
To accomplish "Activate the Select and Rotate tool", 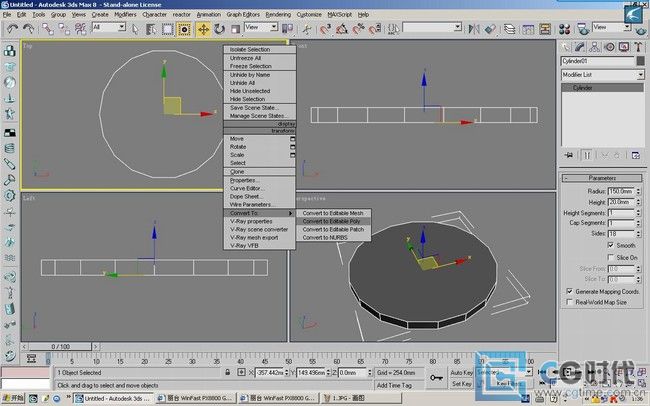I will click(x=219, y=29).
